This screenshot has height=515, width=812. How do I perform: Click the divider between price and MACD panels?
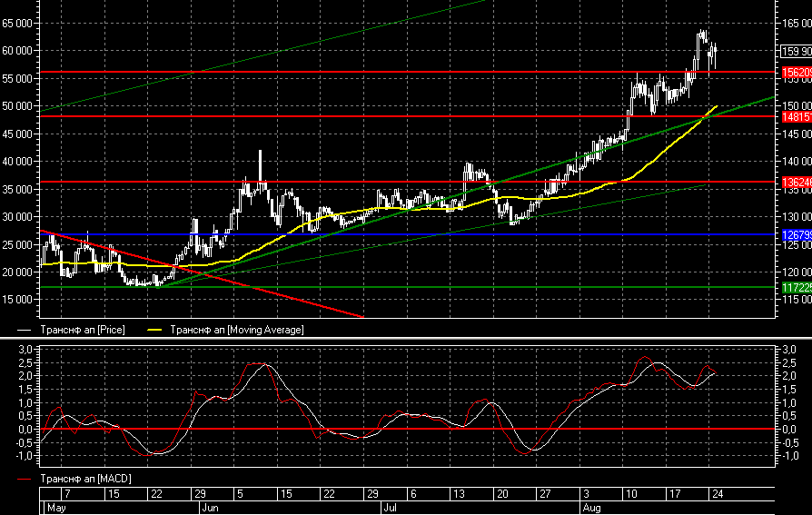[406, 338]
